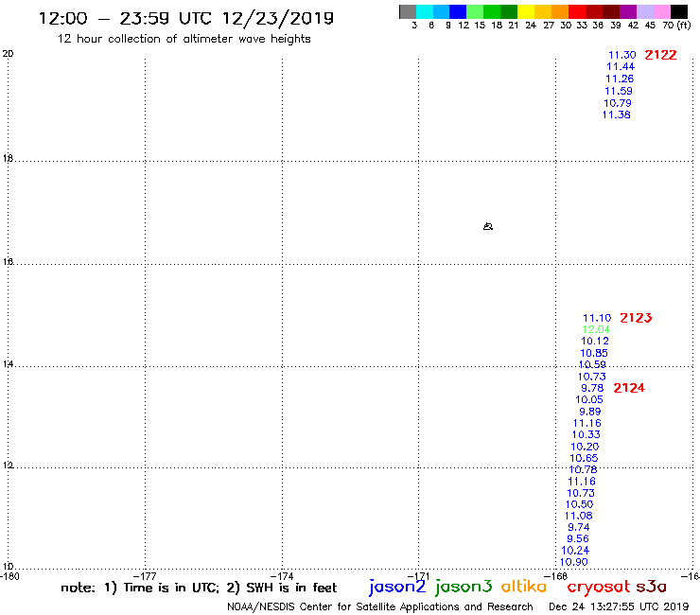The height and width of the screenshot is (615, 700).
Task: Click the jason3 legend label
Action: [464, 587]
